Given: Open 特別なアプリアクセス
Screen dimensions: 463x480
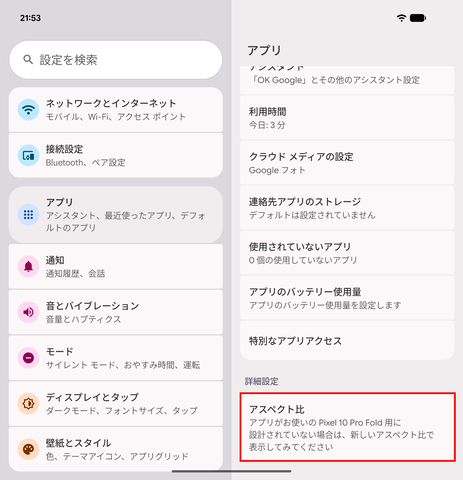Looking at the screenshot, I should click(x=347, y=341).
